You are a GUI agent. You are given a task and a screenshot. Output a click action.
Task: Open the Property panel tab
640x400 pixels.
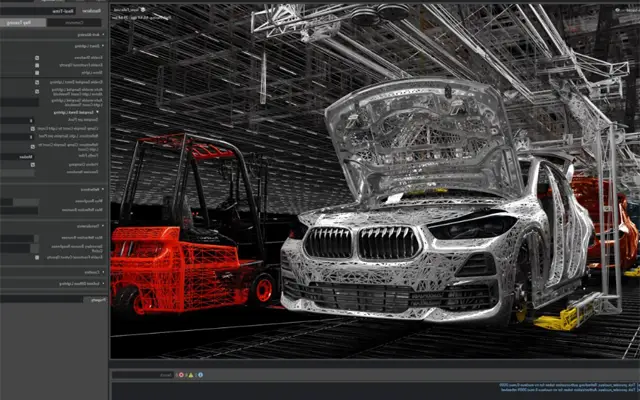(96, 299)
